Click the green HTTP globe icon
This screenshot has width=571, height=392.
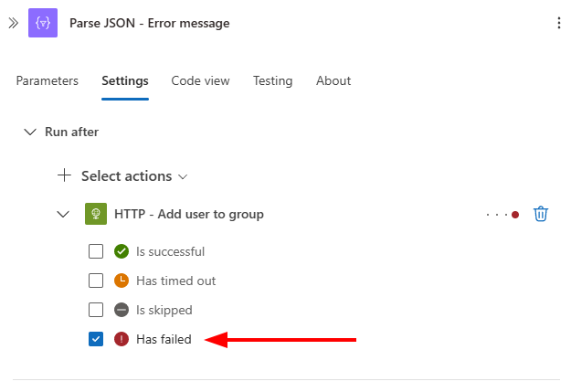[96, 214]
